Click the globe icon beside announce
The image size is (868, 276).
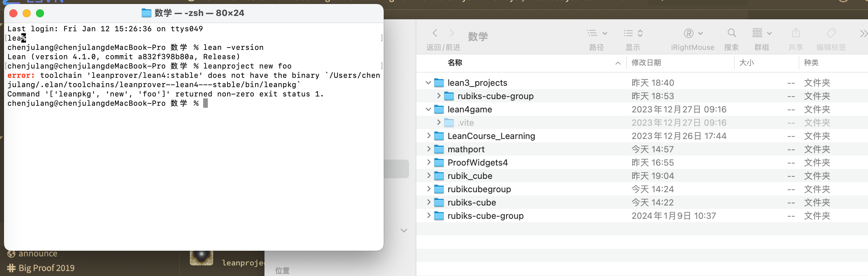coord(11,253)
